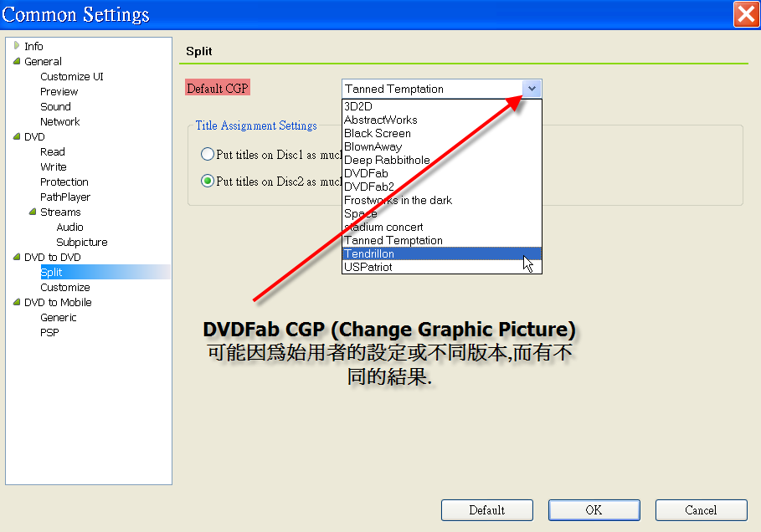This screenshot has width=761, height=532.
Task: Open PathPlayer settings page
Action: [x=65, y=197]
